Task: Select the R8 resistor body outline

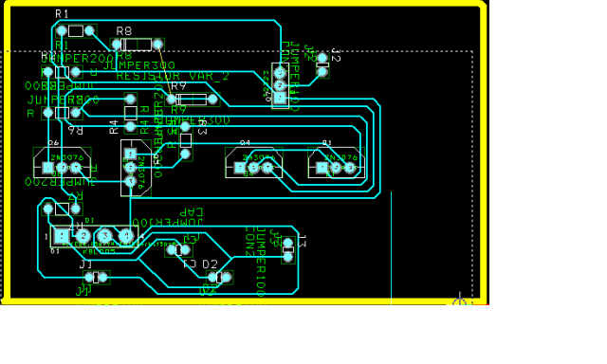Action: (x=137, y=45)
